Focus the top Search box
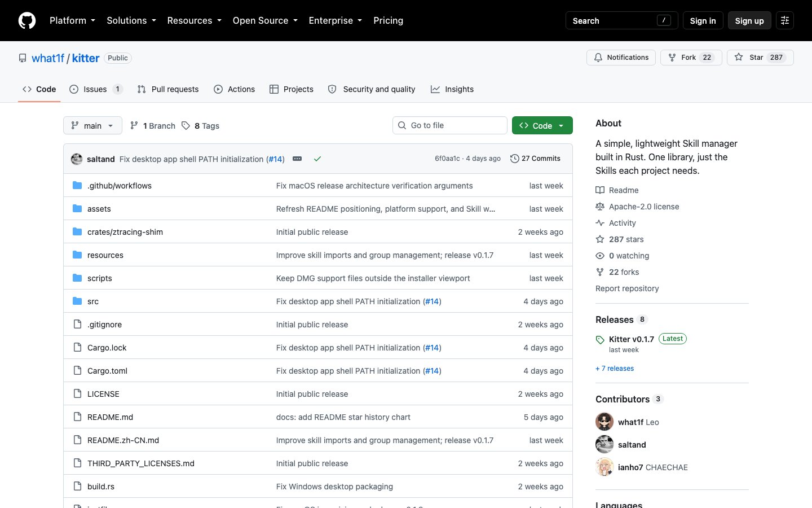Screen dimensions: 812x508 [621, 20]
